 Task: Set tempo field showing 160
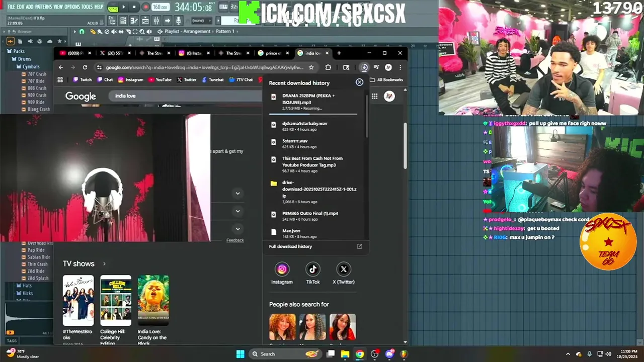click(x=160, y=7)
